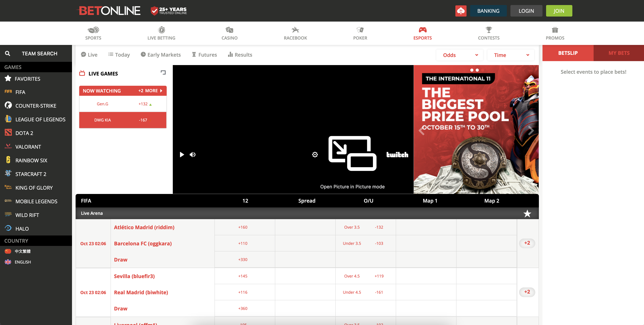Viewport: 644px width, 325px height.
Task: Click the Favorites star icon in sidebar
Action: point(8,78)
